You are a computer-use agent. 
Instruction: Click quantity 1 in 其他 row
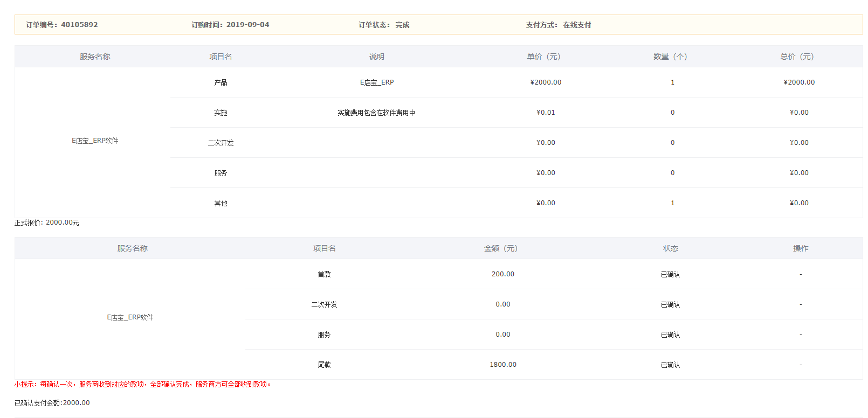point(672,203)
